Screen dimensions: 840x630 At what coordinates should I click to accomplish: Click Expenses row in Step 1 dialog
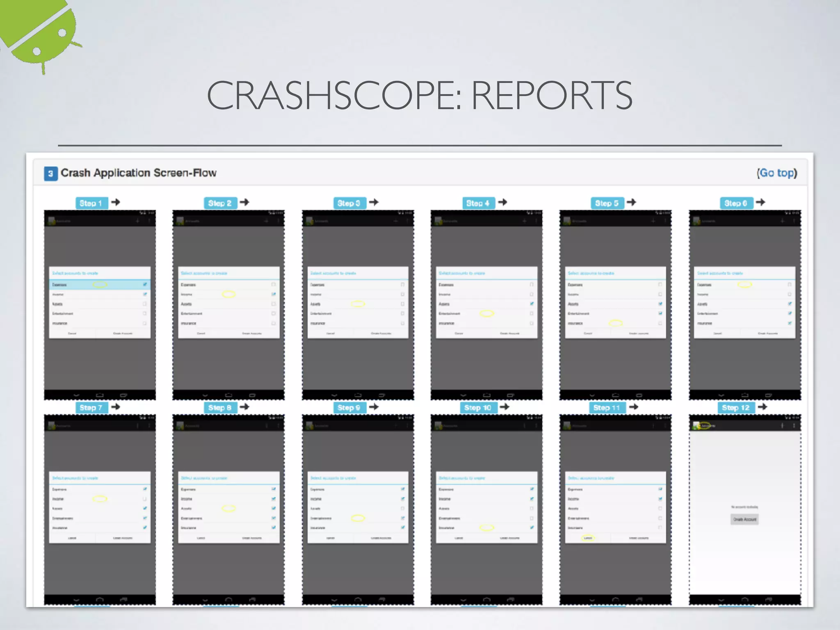(100, 284)
